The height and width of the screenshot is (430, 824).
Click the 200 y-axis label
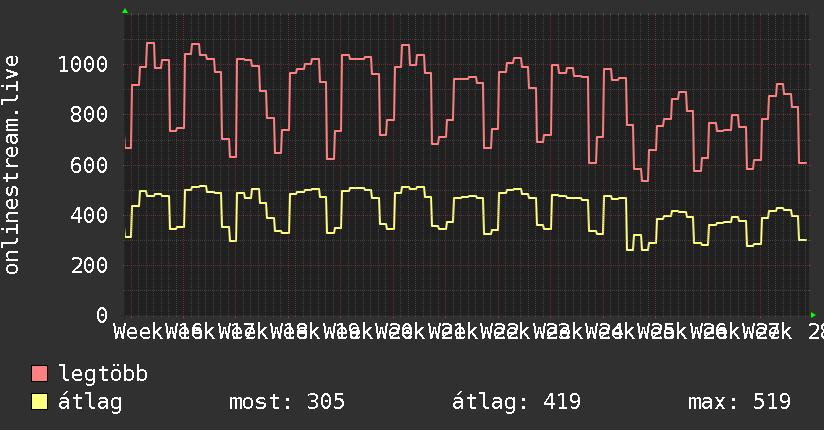(x=89, y=265)
